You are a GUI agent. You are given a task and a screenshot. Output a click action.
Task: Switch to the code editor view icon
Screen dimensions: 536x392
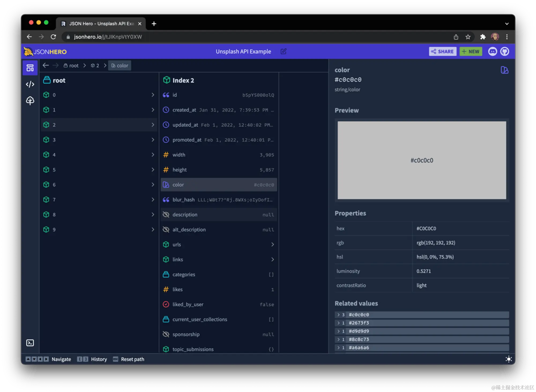(x=30, y=84)
